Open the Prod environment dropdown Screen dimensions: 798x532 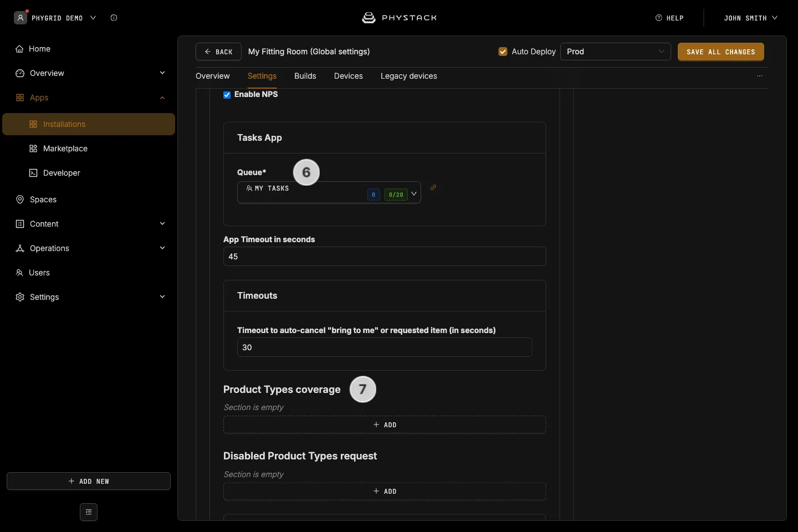pos(616,52)
